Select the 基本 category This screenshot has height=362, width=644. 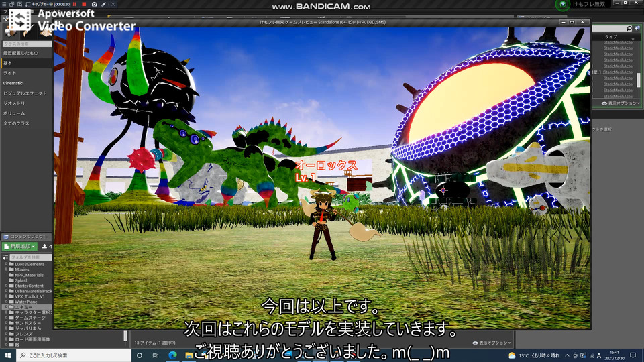point(26,63)
